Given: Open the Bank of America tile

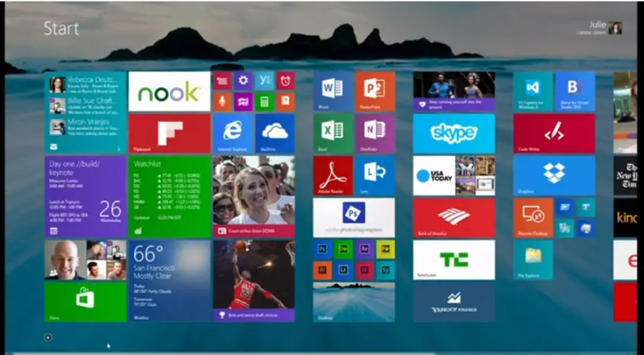Looking at the screenshot, I should (454, 218).
